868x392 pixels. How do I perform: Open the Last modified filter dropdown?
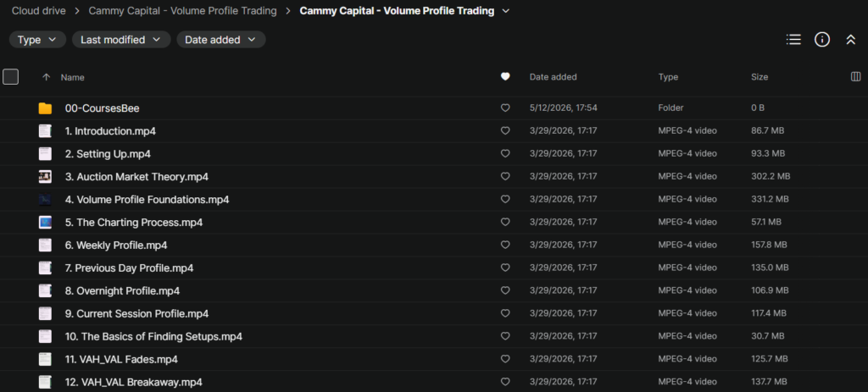tap(121, 40)
